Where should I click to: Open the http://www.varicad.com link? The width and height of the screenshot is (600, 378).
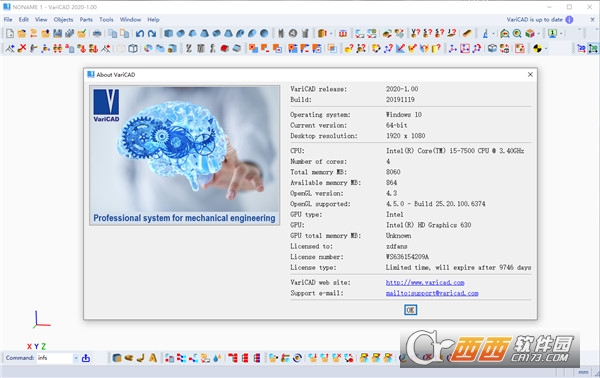tap(425, 282)
